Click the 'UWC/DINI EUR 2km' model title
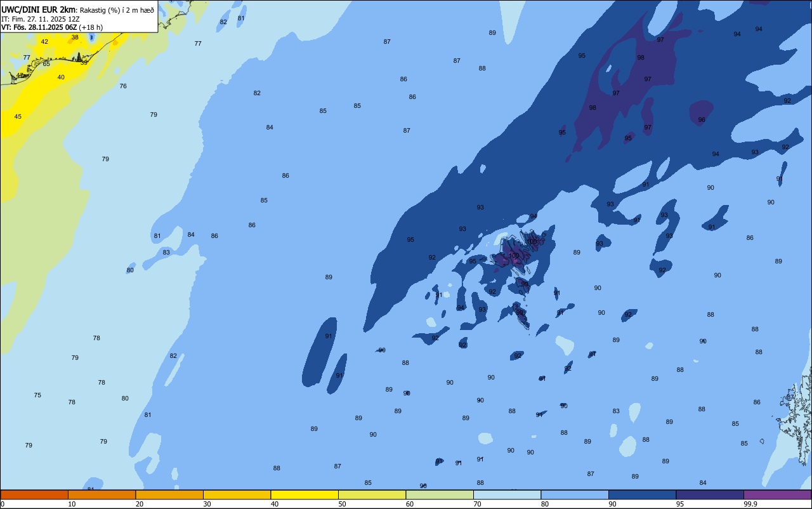This screenshot has width=812, height=509. pos(38,10)
